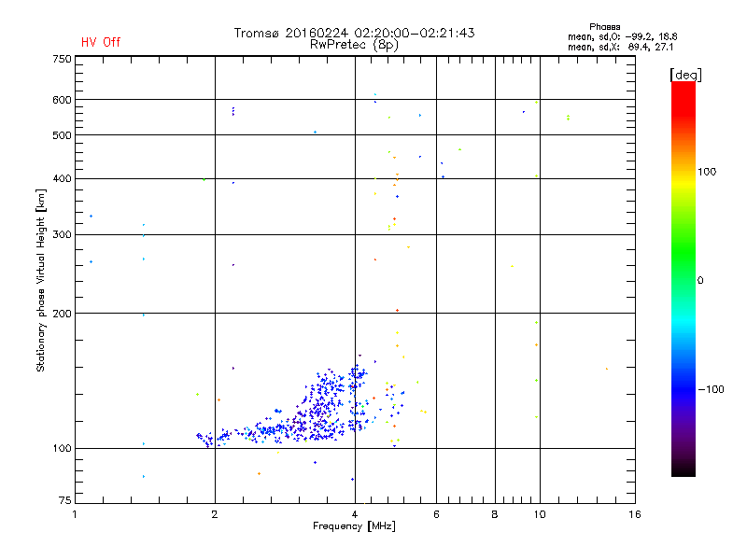Click the 'Phases' heading at top right
The height and width of the screenshot is (560, 747).
tap(604, 27)
